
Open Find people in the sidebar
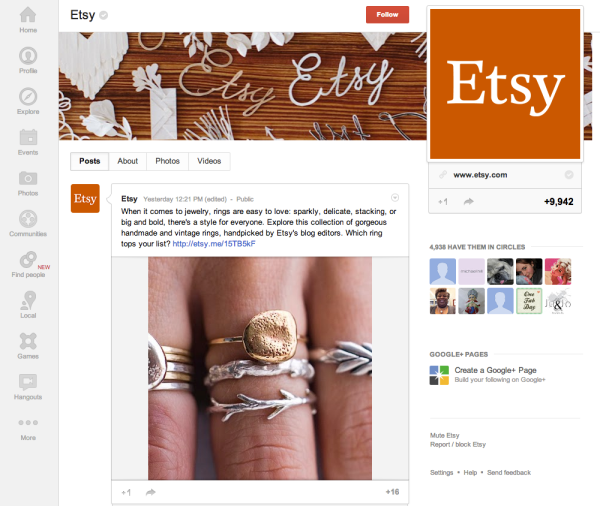pyautogui.click(x=28, y=264)
